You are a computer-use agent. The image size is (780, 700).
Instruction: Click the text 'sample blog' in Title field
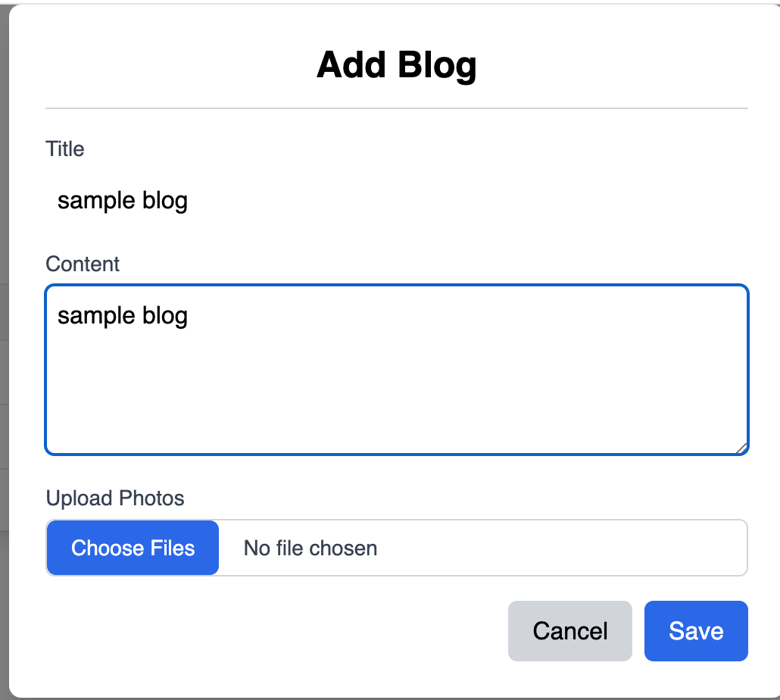click(122, 200)
